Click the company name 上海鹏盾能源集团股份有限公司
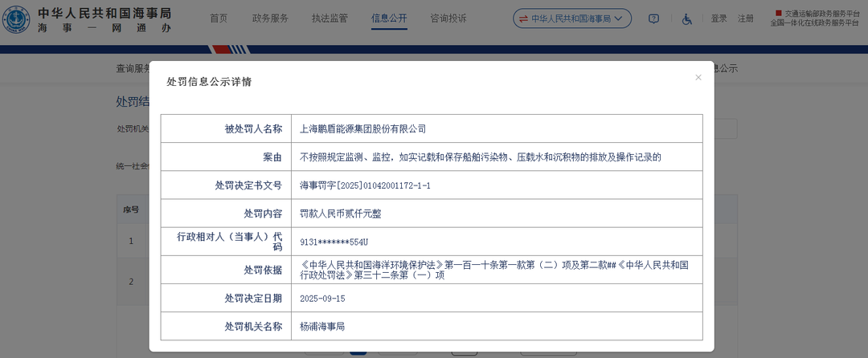Viewport: 868px width, 358px height. coord(362,128)
